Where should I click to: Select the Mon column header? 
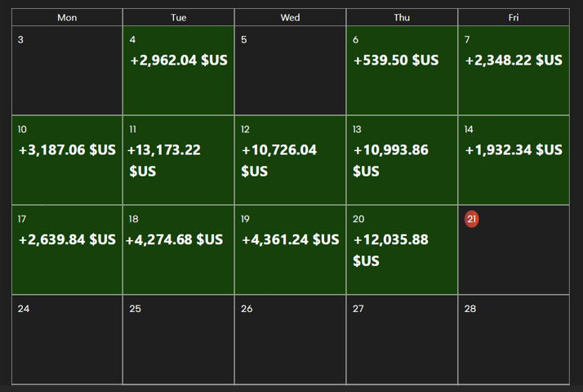point(67,17)
